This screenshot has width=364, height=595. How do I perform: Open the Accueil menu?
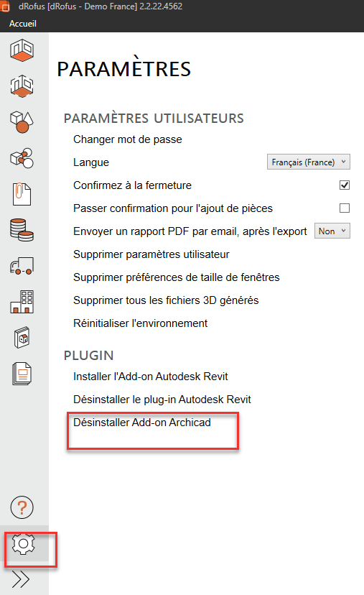click(x=23, y=24)
